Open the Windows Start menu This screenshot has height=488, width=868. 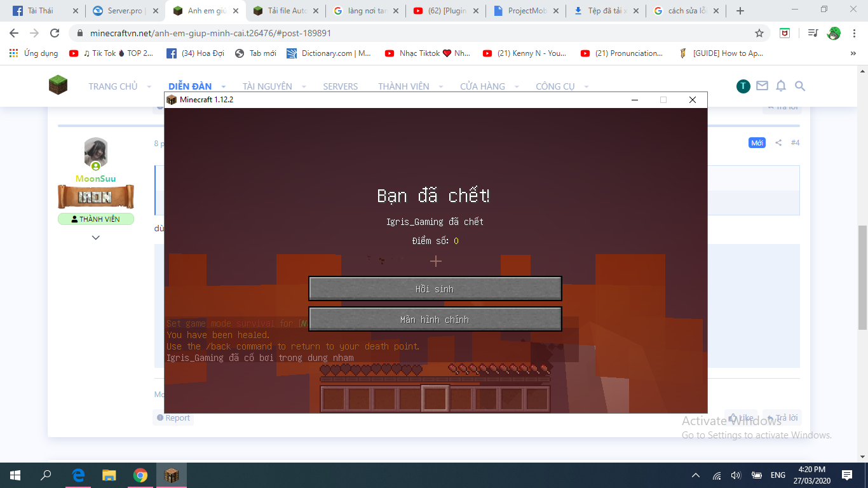pos(15,475)
